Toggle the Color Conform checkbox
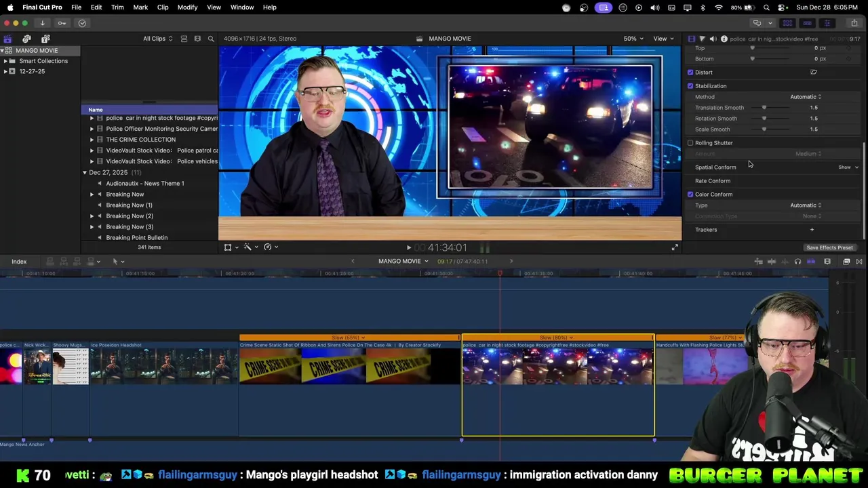 pos(690,195)
